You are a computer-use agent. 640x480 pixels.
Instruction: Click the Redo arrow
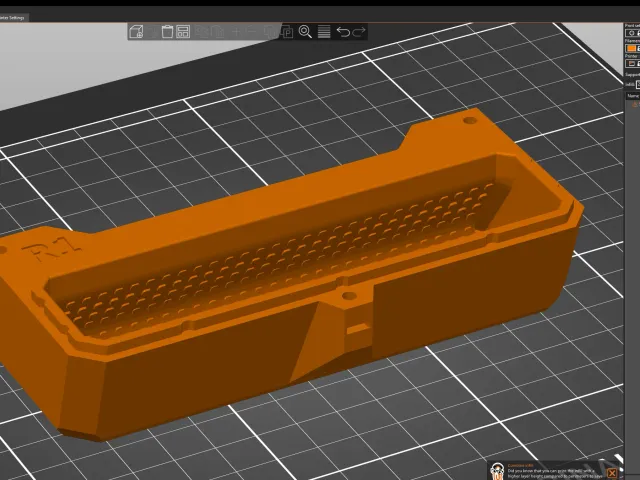(x=359, y=32)
